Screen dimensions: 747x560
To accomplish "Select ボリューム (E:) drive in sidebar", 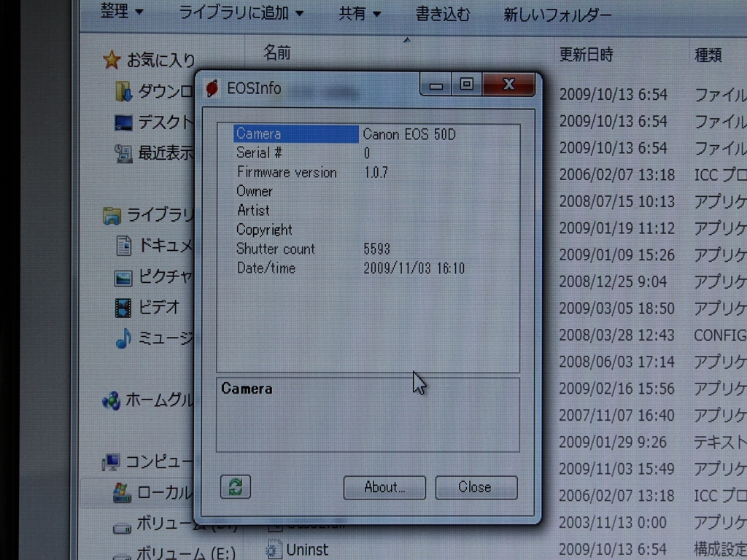I will pyautogui.click(x=174, y=553).
